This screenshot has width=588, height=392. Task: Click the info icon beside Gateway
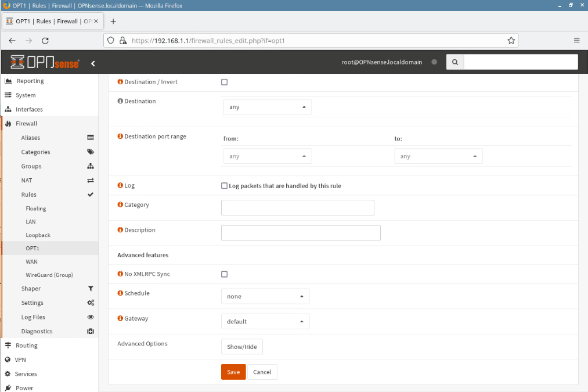click(120, 318)
